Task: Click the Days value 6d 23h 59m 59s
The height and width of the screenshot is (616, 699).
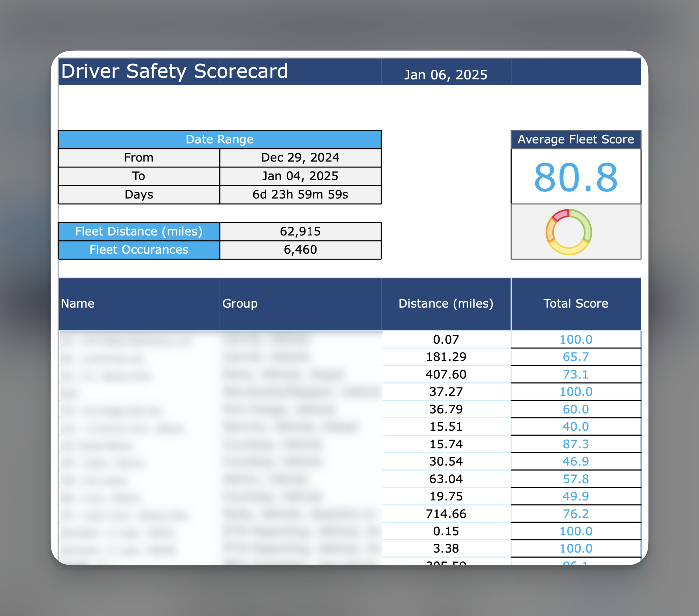Action: point(300,195)
